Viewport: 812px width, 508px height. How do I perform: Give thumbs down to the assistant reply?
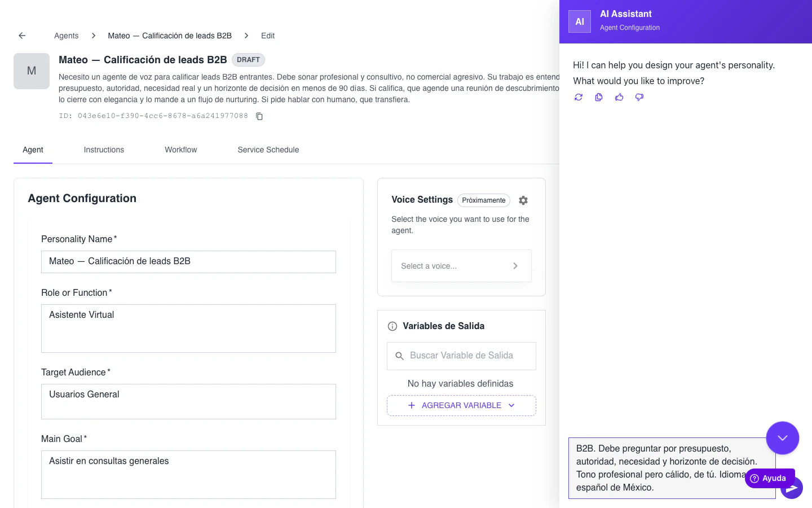(639, 97)
